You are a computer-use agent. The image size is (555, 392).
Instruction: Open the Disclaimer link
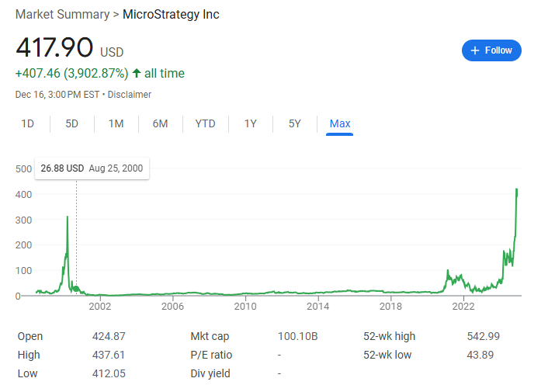point(130,95)
